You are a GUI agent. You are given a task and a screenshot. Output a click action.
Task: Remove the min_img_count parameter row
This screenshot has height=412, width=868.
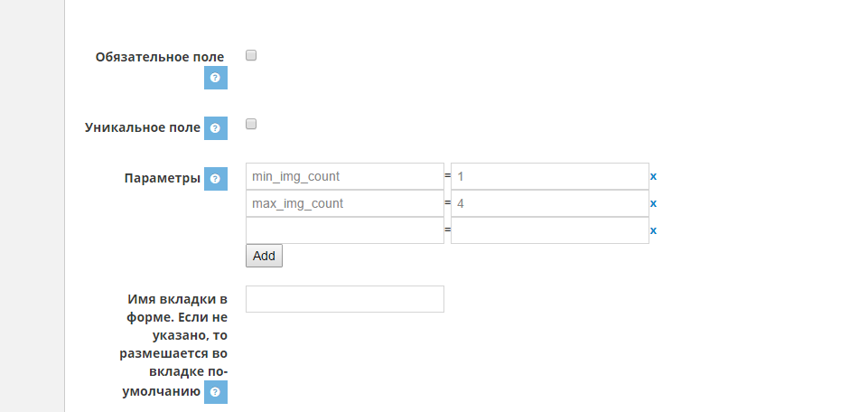tap(653, 177)
